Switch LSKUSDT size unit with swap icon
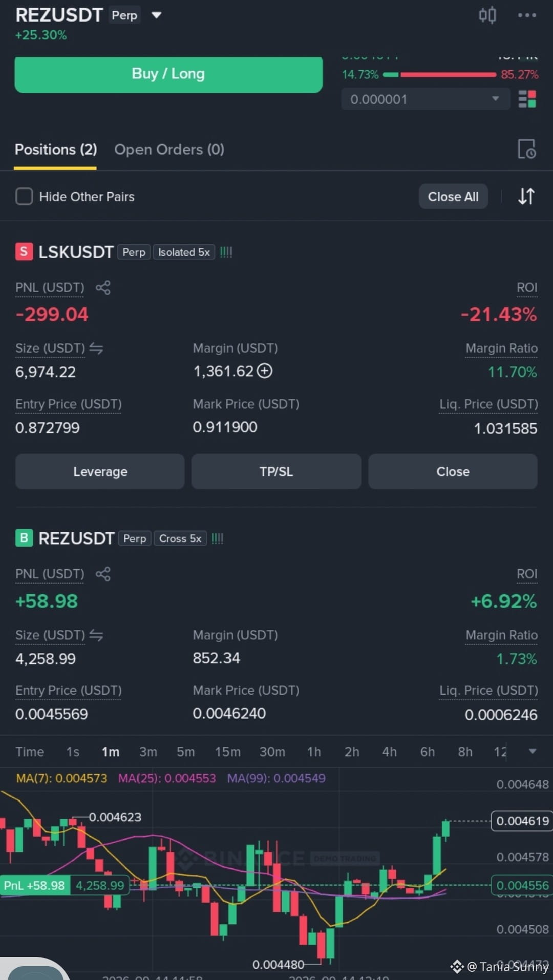553x980 pixels. pyautogui.click(x=96, y=348)
